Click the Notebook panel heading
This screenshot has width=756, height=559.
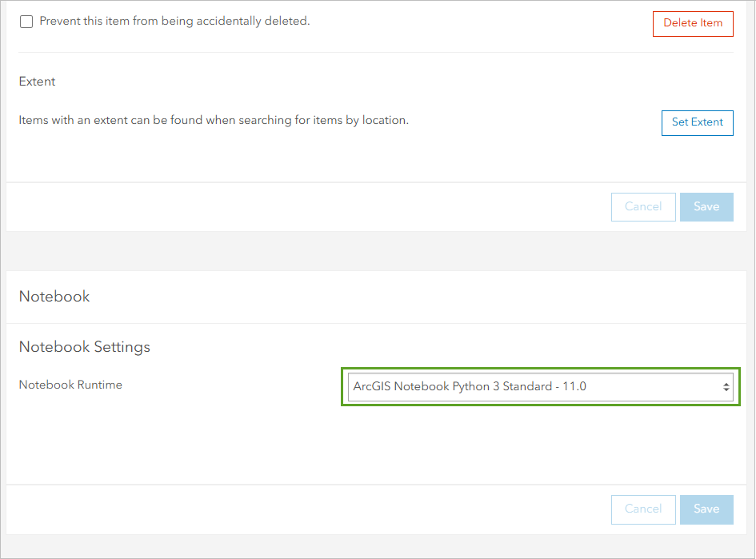[54, 297]
